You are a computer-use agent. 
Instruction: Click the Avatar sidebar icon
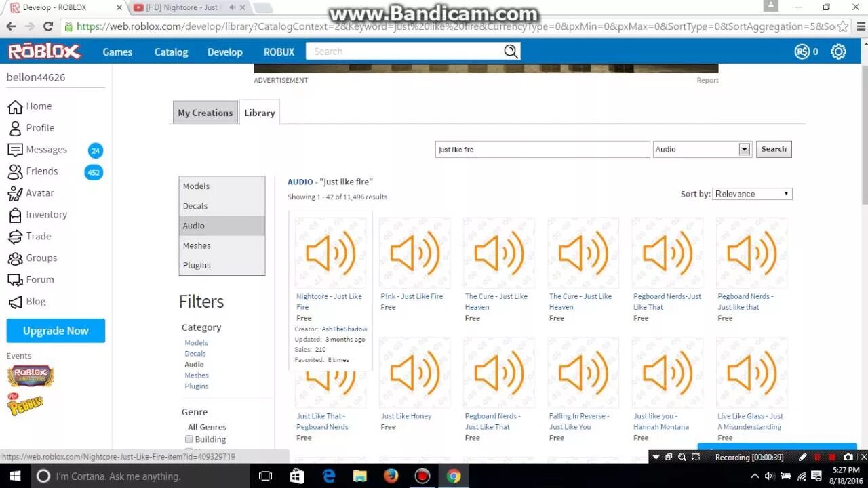(15, 193)
